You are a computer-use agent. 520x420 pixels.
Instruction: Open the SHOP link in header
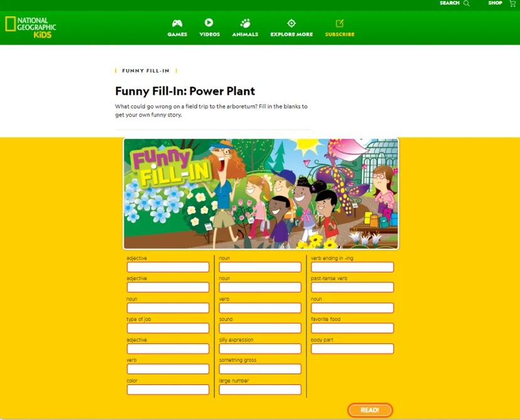coord(495,3)
